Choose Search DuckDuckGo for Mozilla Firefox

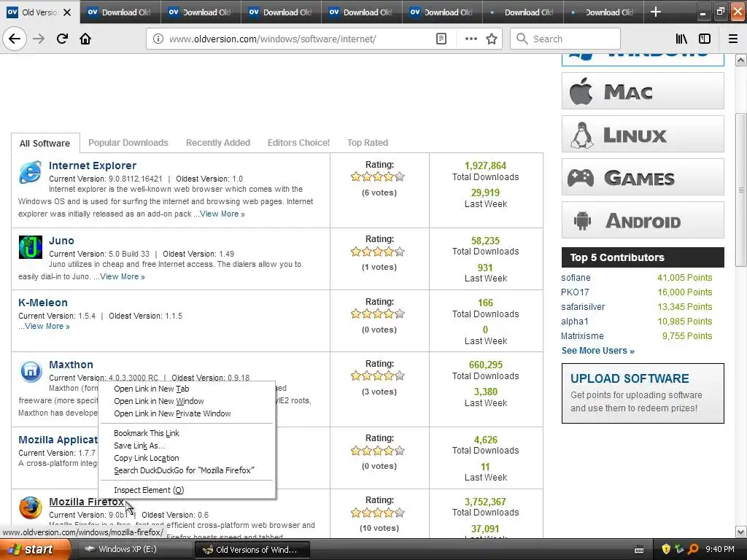pyautogui.click(x=187, y=470)
